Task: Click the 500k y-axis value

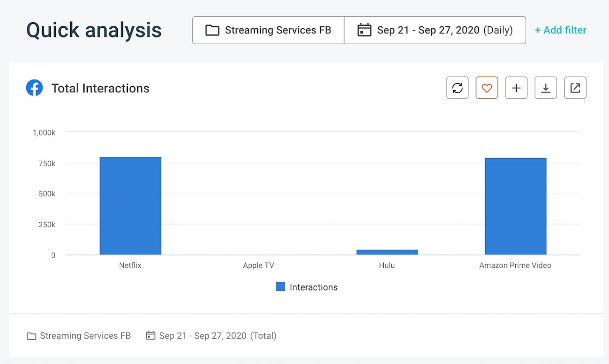Action: coord(46,194)
